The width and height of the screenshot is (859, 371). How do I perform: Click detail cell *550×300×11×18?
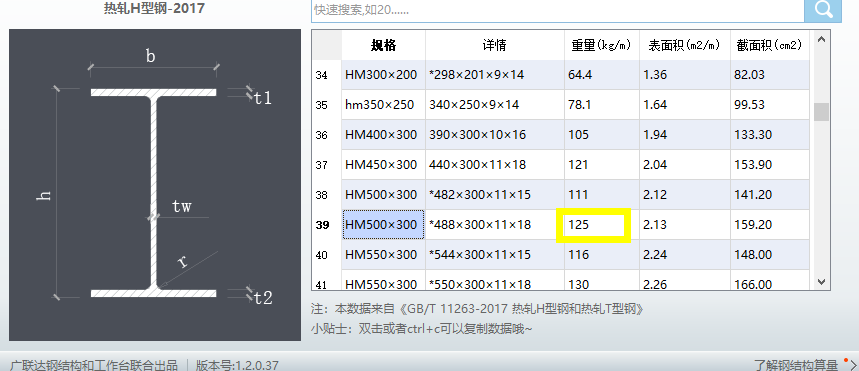coord(495,280)
